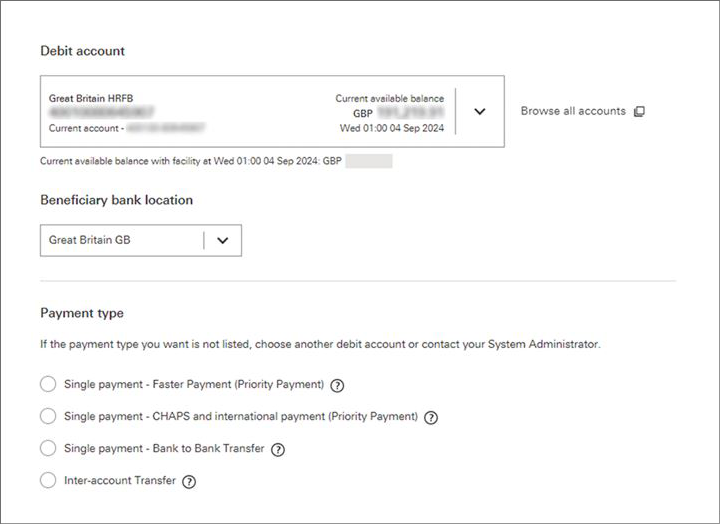Open the Inter-account Transfer help icon
This screenshot has width=720, height=524.
(189, 482)
